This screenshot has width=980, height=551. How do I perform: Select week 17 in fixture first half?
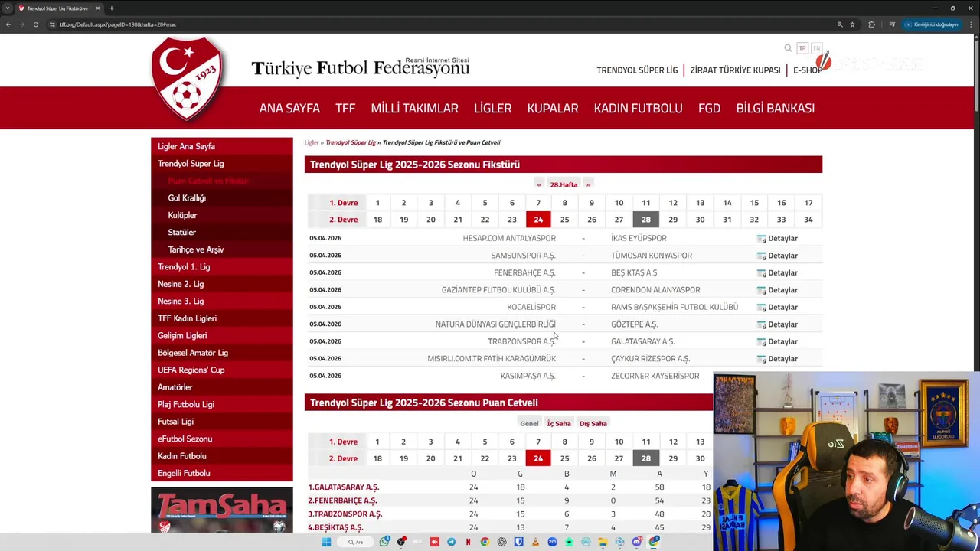(x=808, y=203)
